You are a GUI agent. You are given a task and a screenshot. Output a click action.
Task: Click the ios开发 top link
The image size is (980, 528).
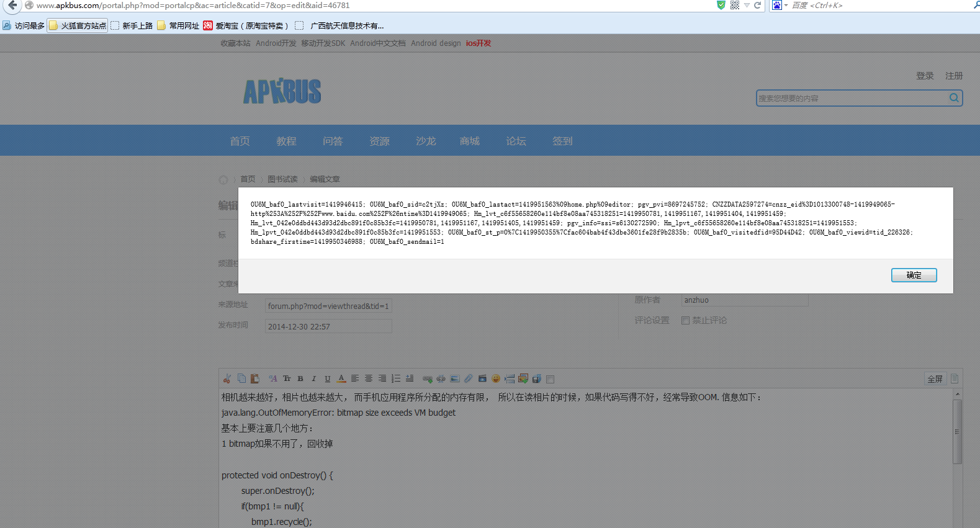[x=479, y=43]
